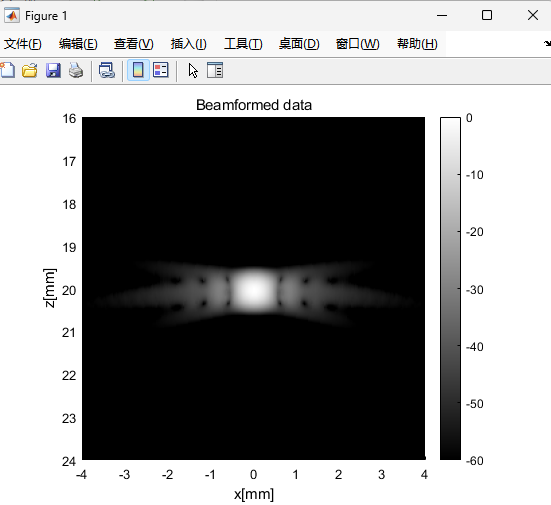This screenshot has height=505, width=551.
Task: Click the Link Plot toolbar icon
Action: pos(106,70)
